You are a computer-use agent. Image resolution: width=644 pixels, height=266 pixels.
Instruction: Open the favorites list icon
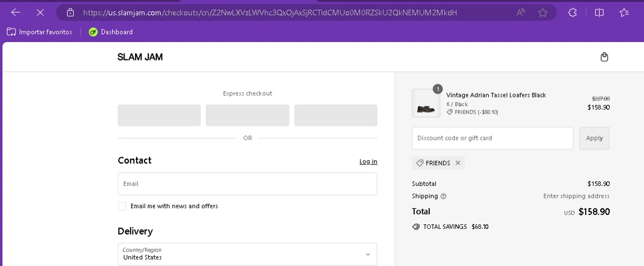(x=624, y=12)
